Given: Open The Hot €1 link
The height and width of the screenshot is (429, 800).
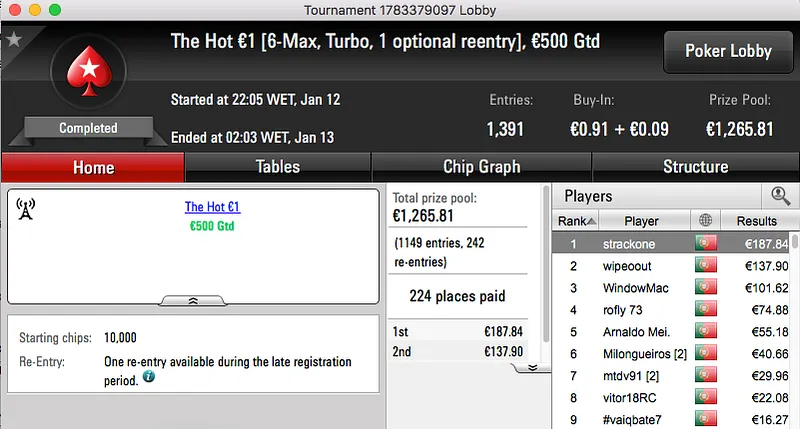Looking at the screenshot, I should pyautogui.click(x=212, y=207).
